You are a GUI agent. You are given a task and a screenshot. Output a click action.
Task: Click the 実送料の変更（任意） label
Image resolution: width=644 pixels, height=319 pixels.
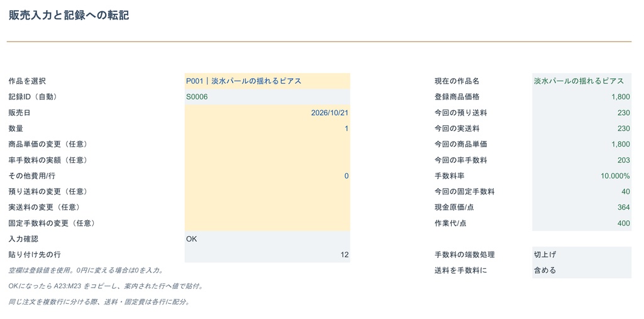pos(44,207)
